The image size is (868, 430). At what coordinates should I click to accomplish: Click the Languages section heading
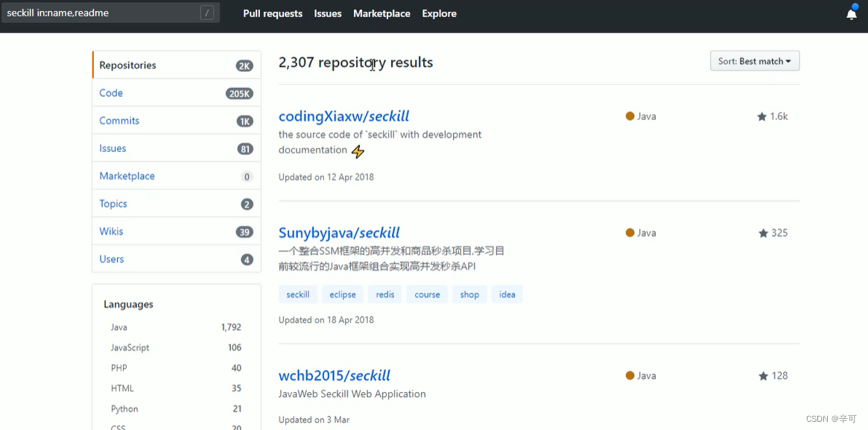click(128, 304)
